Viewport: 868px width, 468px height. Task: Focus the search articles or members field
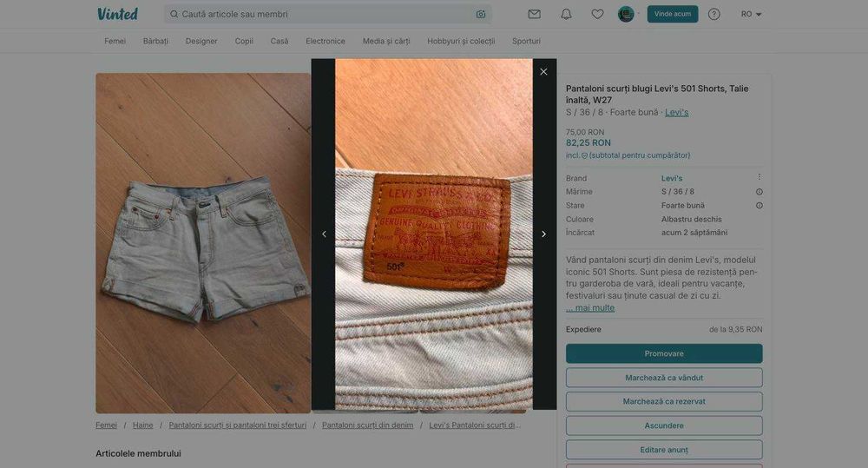coord(328,14)
